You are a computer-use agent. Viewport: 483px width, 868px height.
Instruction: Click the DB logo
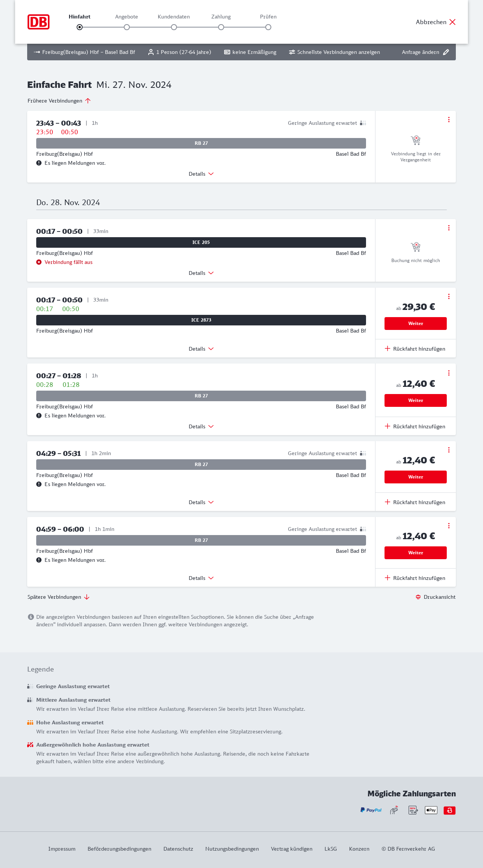(38, 22)
